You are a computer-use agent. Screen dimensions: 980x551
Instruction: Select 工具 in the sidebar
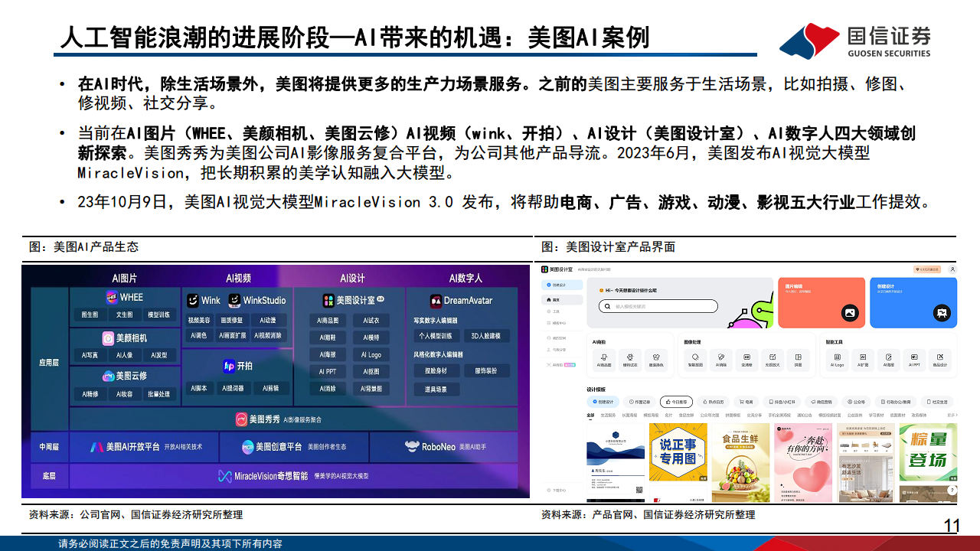554,311
